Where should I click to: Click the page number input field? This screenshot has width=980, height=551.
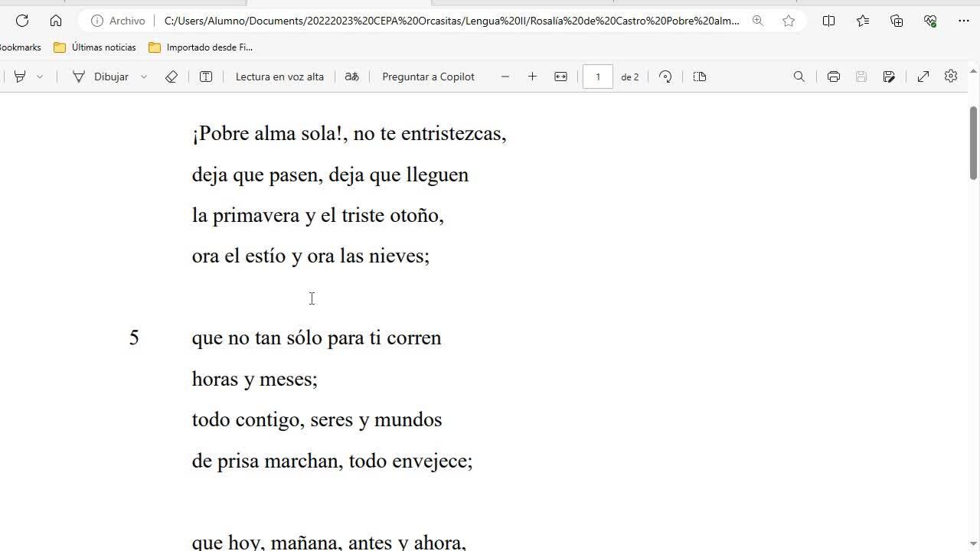598,77
